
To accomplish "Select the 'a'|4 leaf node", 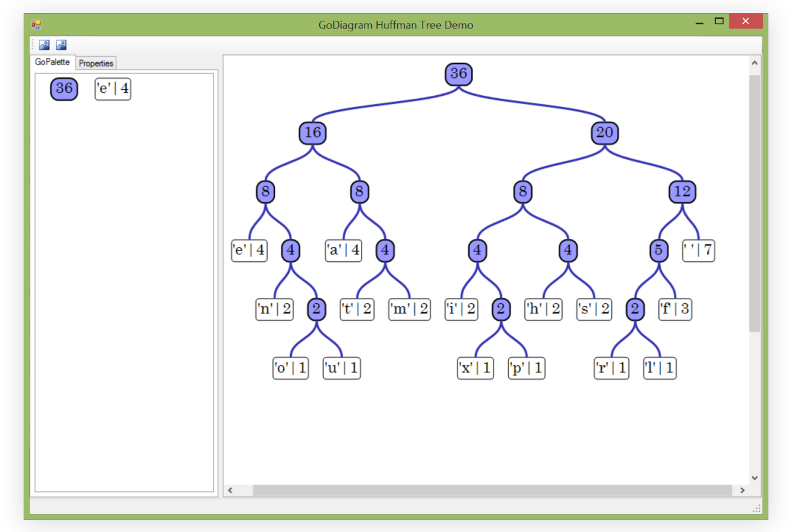I will pyautogui.click(x=343, y=250).
